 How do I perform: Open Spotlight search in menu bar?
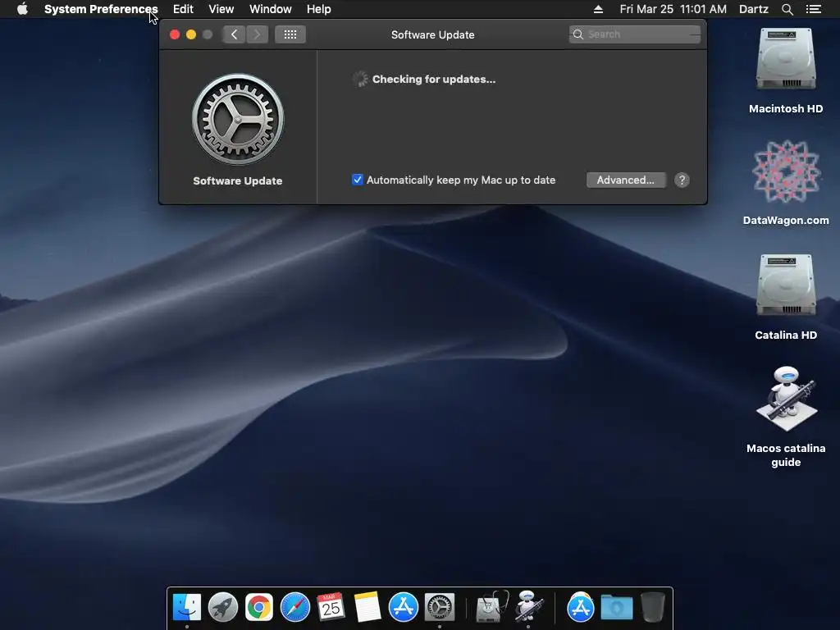point(787,9)
